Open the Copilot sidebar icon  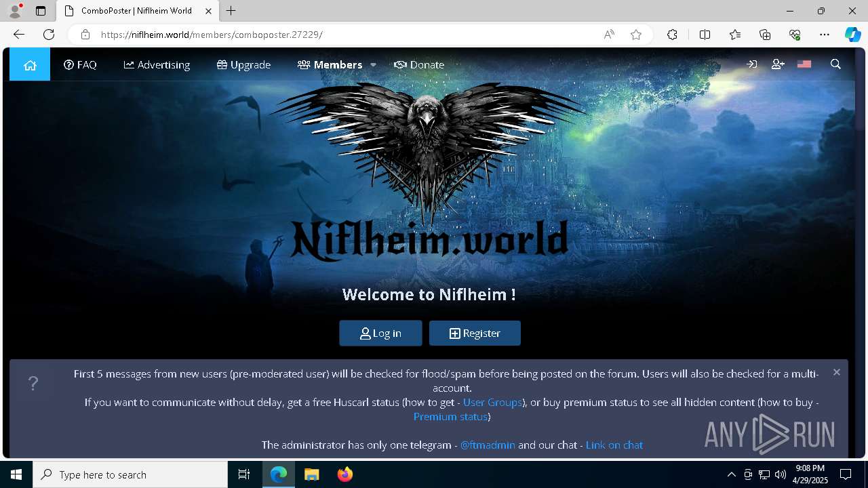point(852,35)
